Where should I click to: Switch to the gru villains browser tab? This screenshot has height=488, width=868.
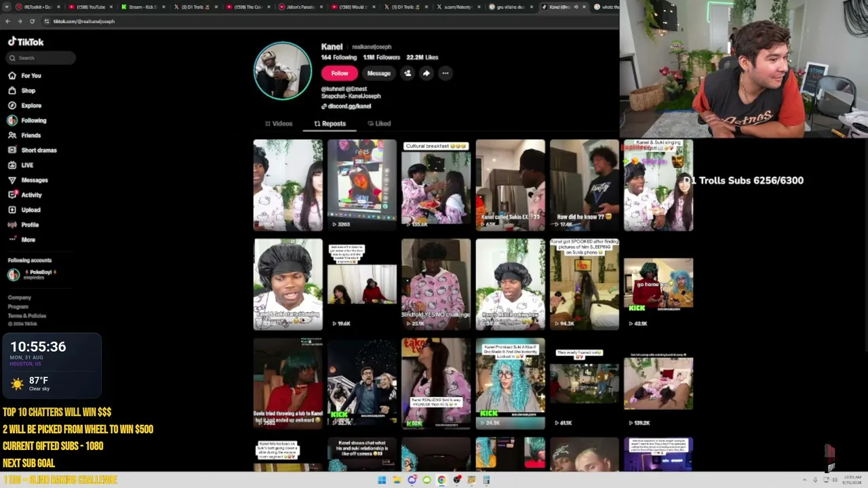[x=512, y=7]
